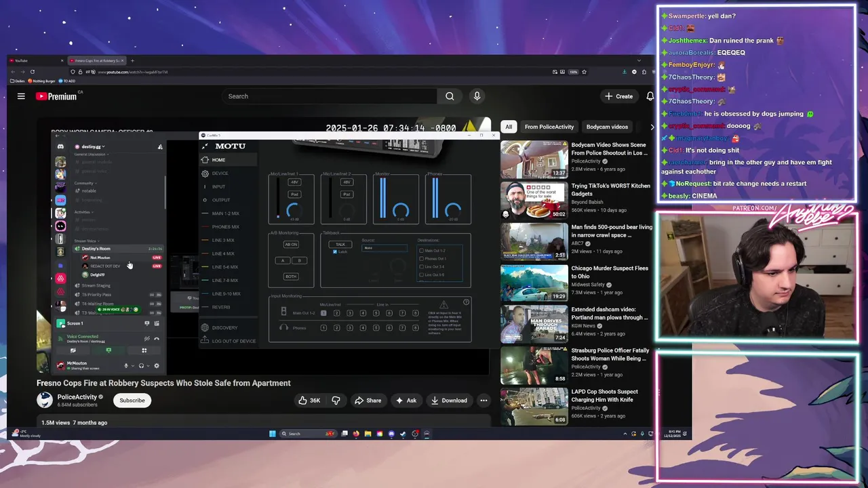Screen dimensions: 868x488
Task: Toggle Discord camera off icon
Action: tap(73, 350)
